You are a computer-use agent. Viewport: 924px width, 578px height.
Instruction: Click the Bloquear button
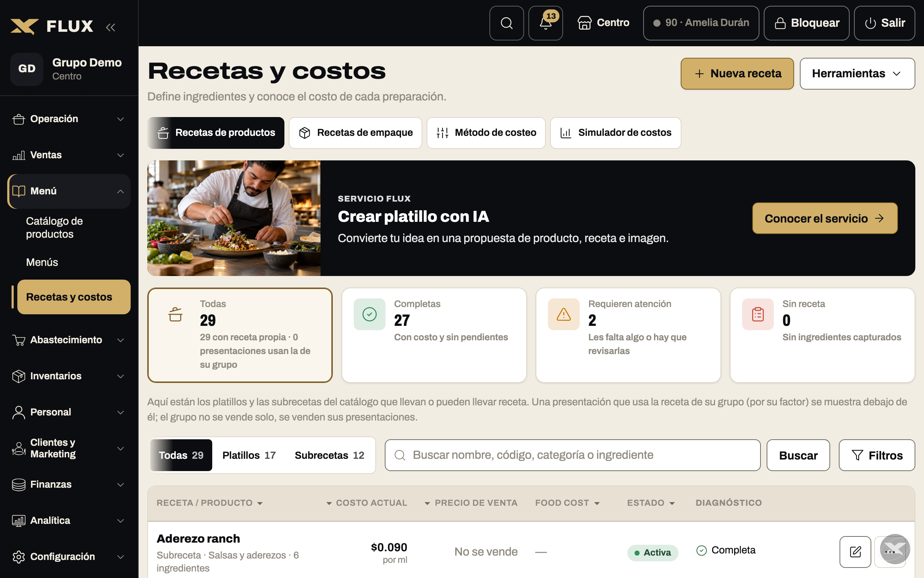click(x=806, y=23)
